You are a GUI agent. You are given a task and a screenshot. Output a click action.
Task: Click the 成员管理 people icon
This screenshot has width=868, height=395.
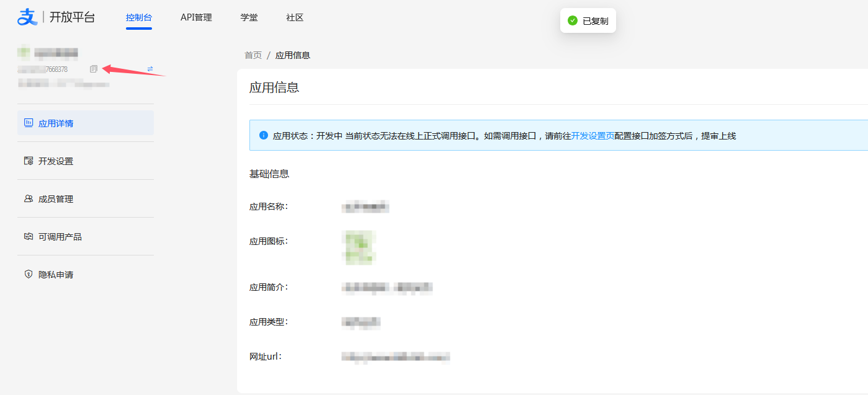tap(29, 198)
